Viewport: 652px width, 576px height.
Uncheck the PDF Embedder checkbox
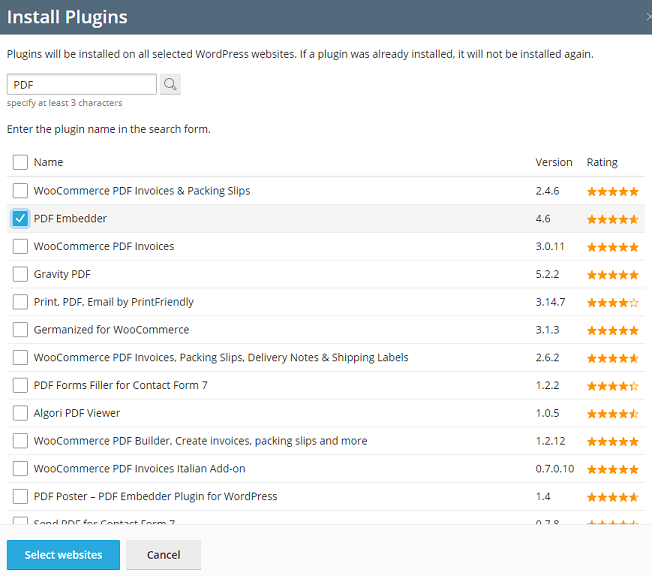pyautogui.click(x=20, y=218)
